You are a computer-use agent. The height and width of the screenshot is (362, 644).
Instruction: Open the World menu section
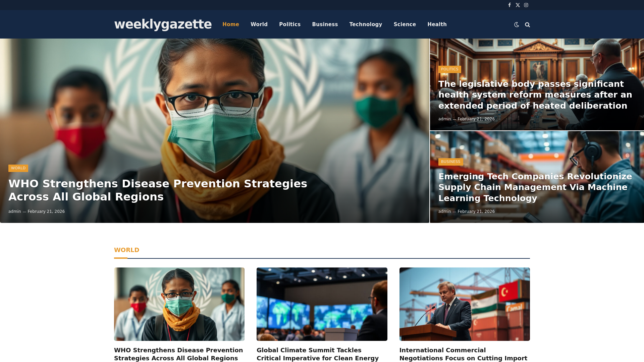coord(259,24)
